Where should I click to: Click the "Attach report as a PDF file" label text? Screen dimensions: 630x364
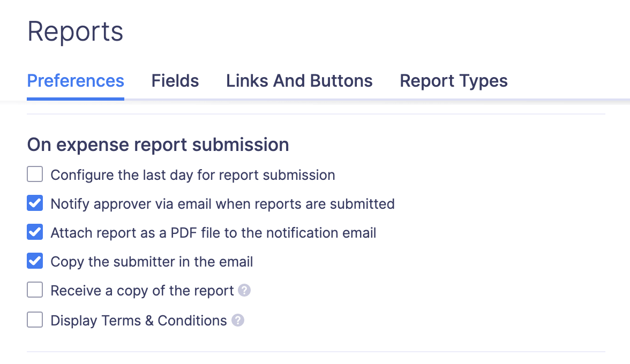click(213, 233)
